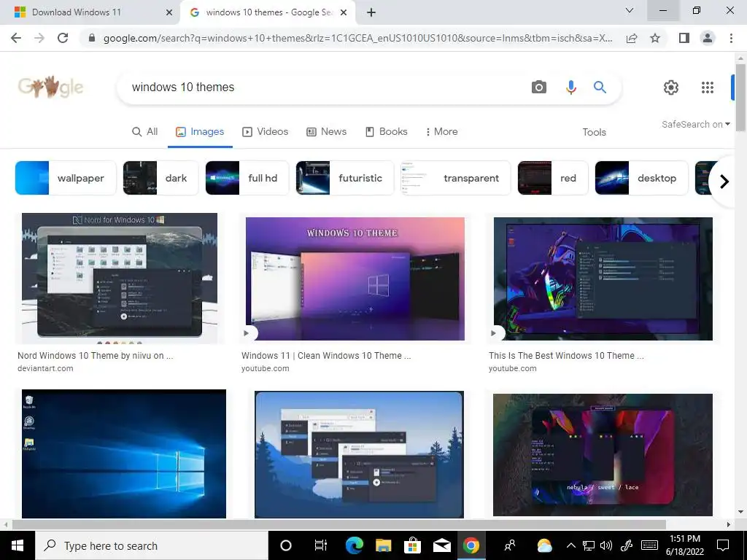Open the browser side panel
Screen dimensions: 747x560
point(684,38)
